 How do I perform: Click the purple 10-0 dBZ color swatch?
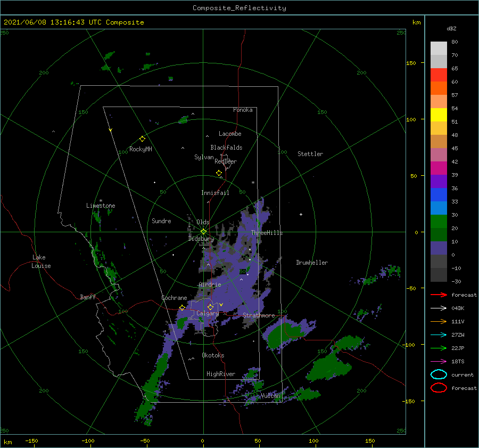[x=439, y=248]
